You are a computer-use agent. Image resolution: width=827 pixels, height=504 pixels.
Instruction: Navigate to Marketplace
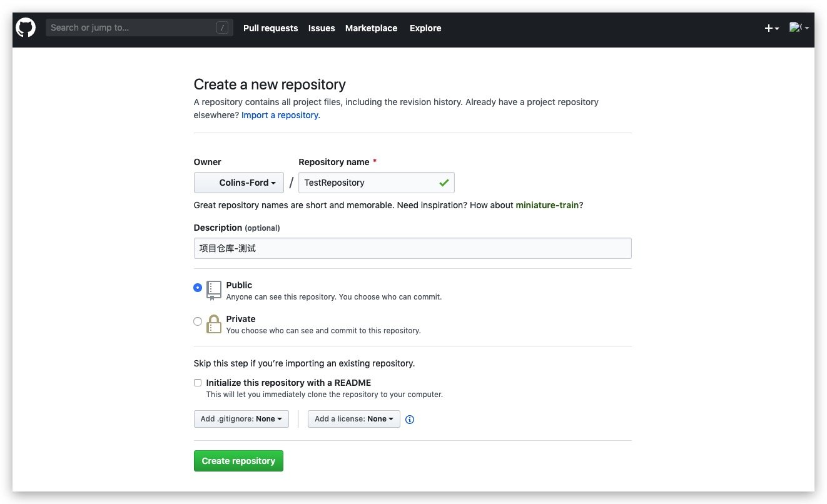coord(372,28)
